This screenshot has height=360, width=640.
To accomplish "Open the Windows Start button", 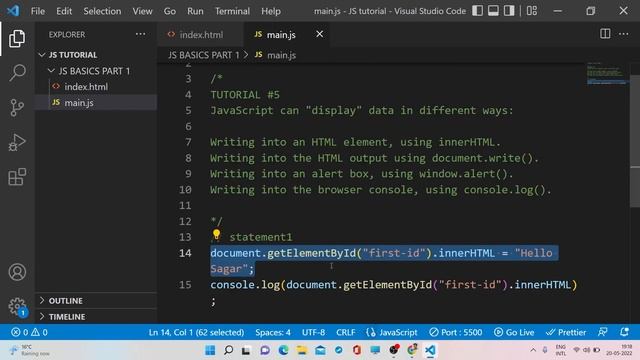I will coord(210,350).
